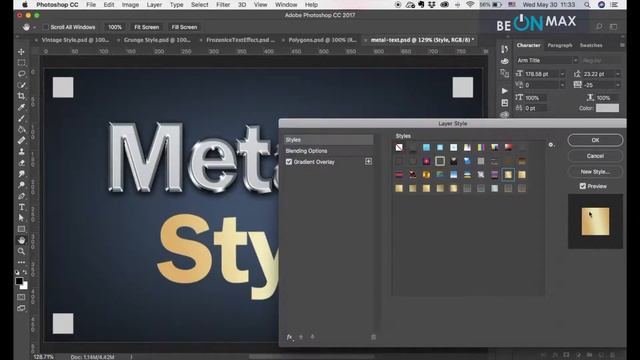Click the black foreground color swatch
The height and width of the screenshot is (360, 640).
tap(19, 281)
